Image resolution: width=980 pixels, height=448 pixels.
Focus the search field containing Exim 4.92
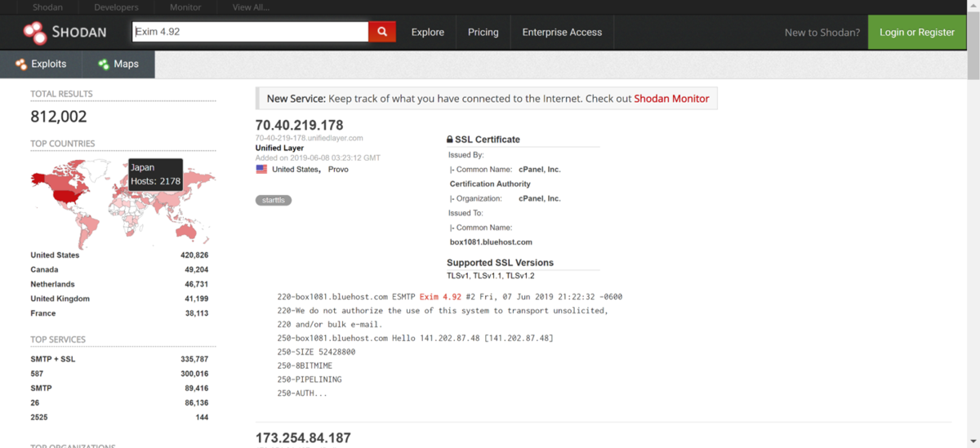(250, 32)
